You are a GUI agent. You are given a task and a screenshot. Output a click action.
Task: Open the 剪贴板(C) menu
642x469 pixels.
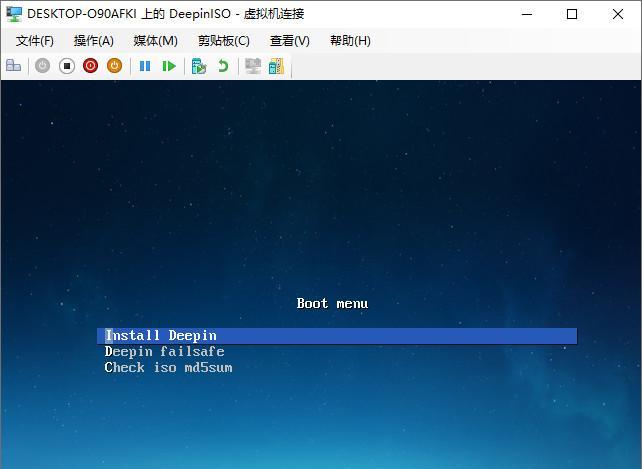224,41
